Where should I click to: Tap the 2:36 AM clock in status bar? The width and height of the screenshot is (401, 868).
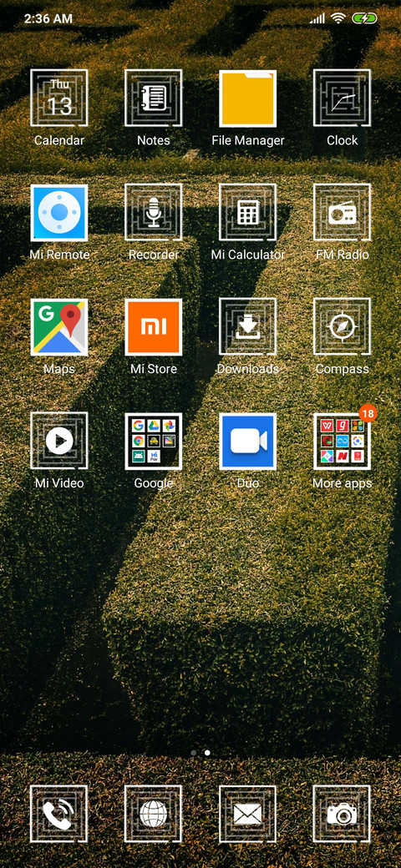point(48,18)
